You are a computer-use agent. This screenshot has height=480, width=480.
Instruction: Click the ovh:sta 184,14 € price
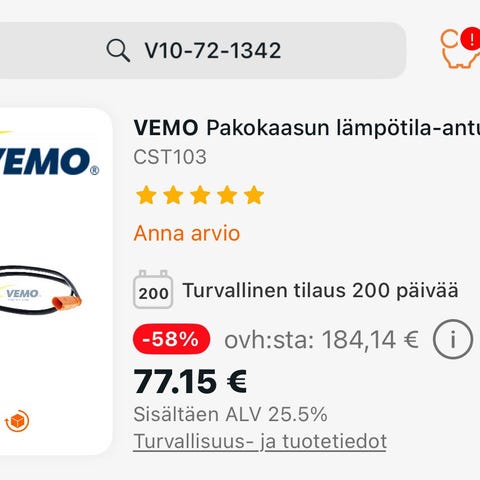coord(321,340)
